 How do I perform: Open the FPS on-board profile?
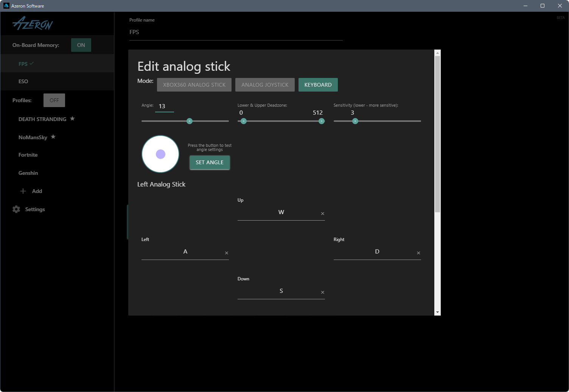[57, 64]
